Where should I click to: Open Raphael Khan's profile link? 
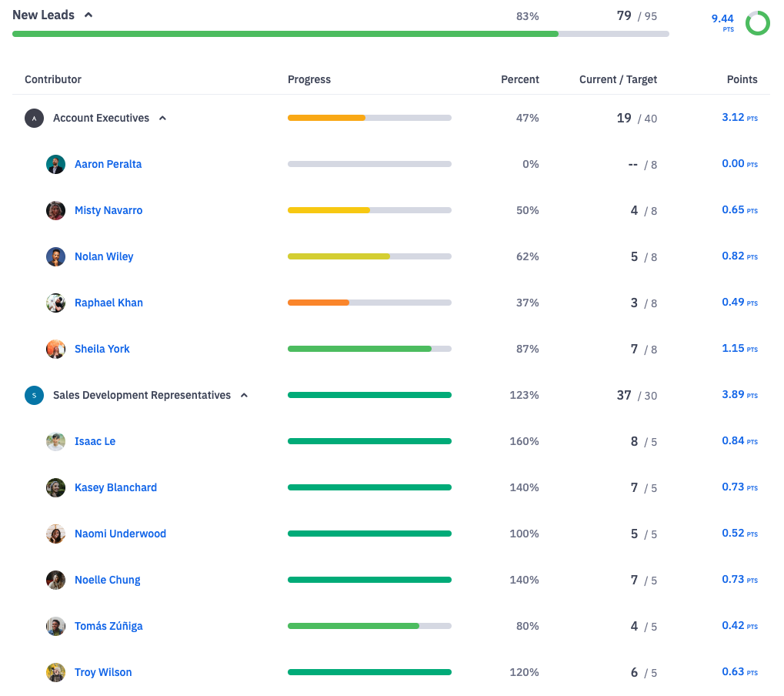(x=108, y=303)
